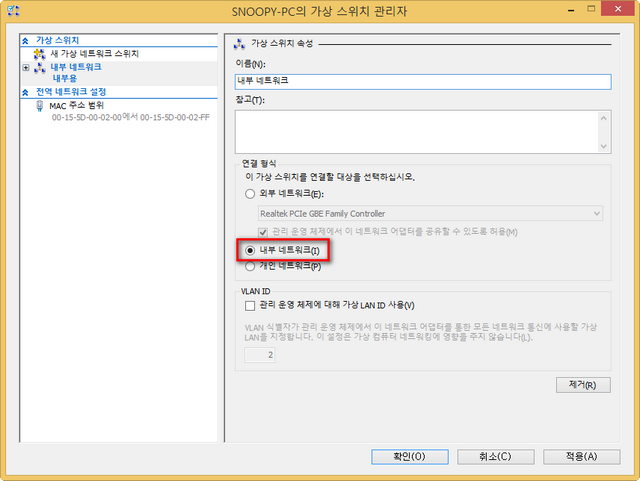The width and height of the screenshot is (640, 481).
Task: Select the 외부 네트워크(E) radio button
Action: pyautogui.click(x=250, y=194)
